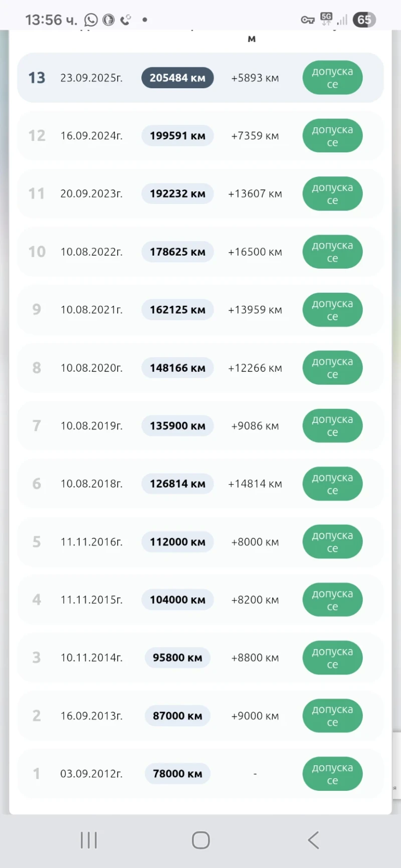Tap the WhatsApp status bar icon

pyautogui.click(x=91, y=20)
